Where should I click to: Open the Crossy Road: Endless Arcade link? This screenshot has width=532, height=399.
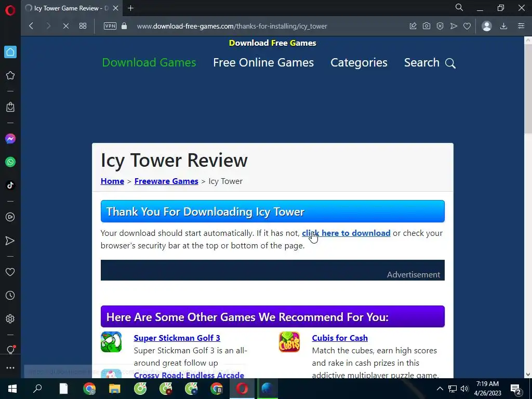(189, 375)
